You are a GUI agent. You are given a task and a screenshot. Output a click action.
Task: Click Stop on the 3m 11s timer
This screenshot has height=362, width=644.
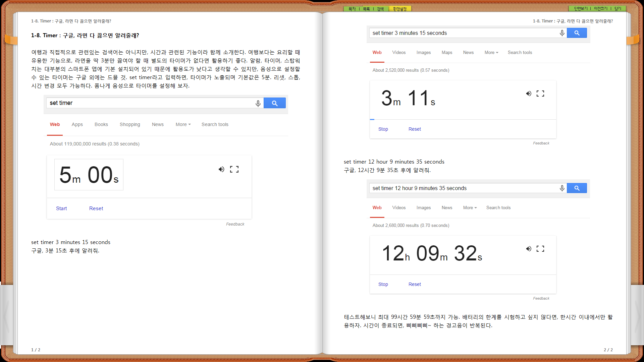[x=383, y=129]
